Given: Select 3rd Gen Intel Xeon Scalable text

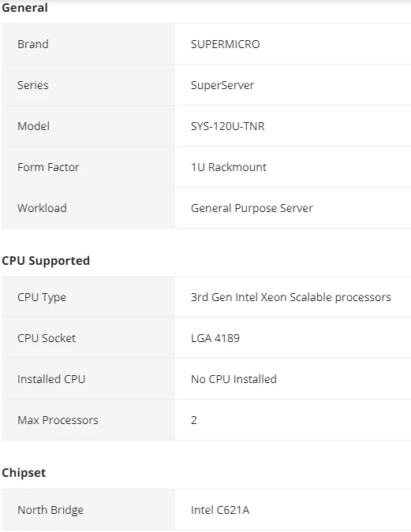Looking at the screenshot, I should [261, 297].
